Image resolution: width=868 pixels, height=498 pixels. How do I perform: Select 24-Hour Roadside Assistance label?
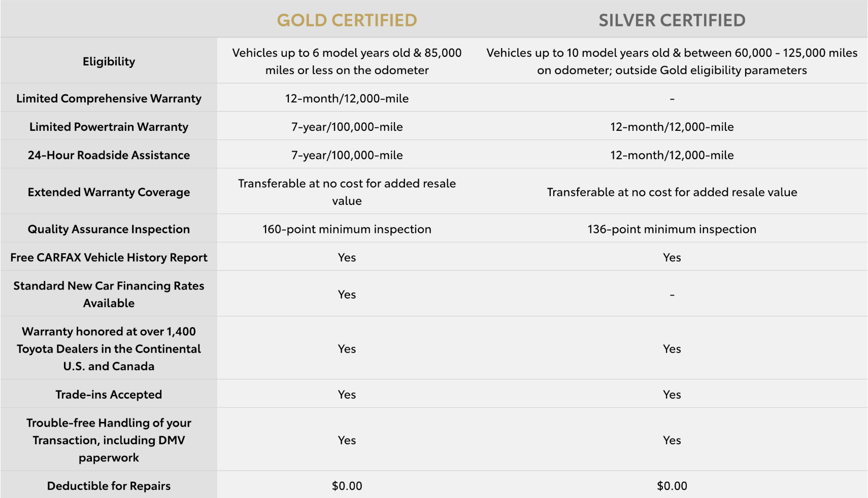click(x=109, y=155)
